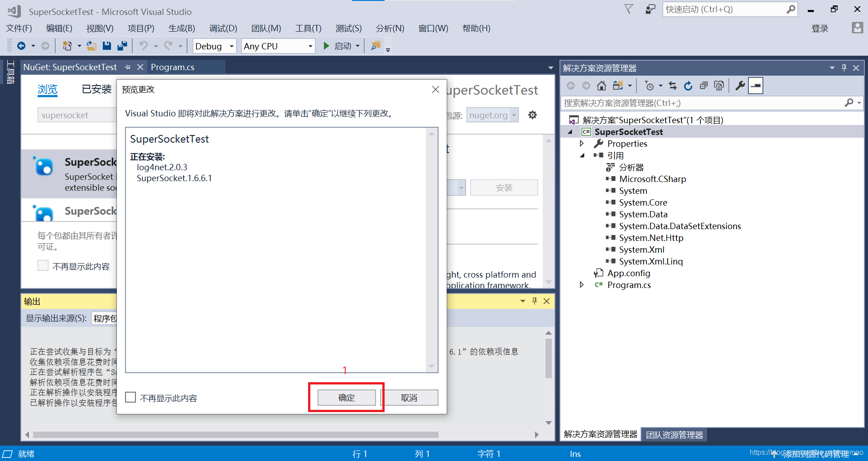Open the 工具(T) menu
The width and height of the screenshot is (868, 461).
[x=308, y=28]
